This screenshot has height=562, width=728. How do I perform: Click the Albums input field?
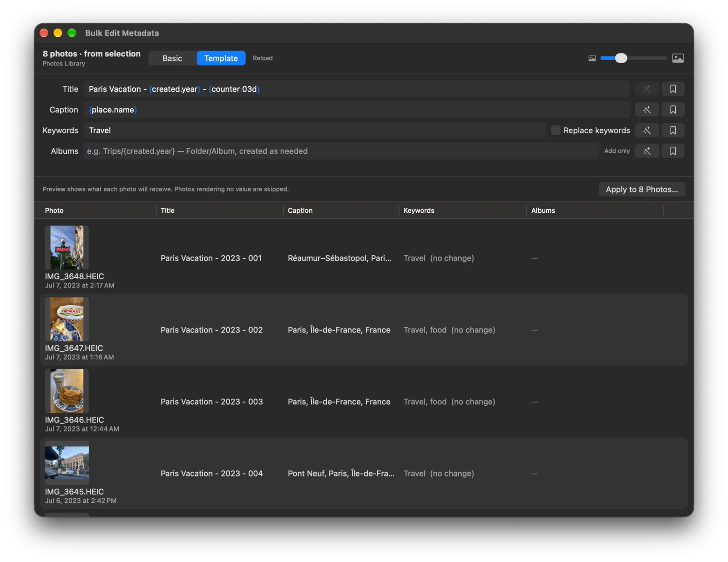pos(341,151)
